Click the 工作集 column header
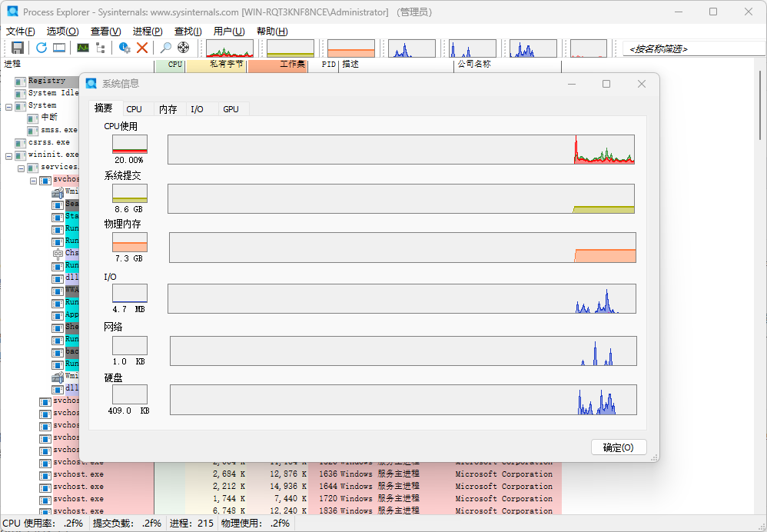The width and height of the screenshot is (767, 532). pos(292,65)
